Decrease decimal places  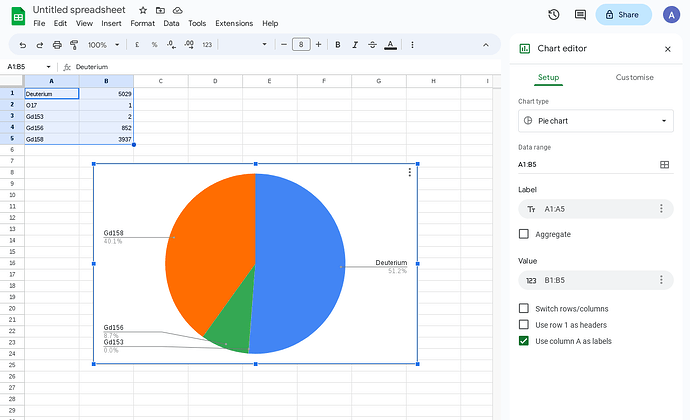(x=172, y=44)
